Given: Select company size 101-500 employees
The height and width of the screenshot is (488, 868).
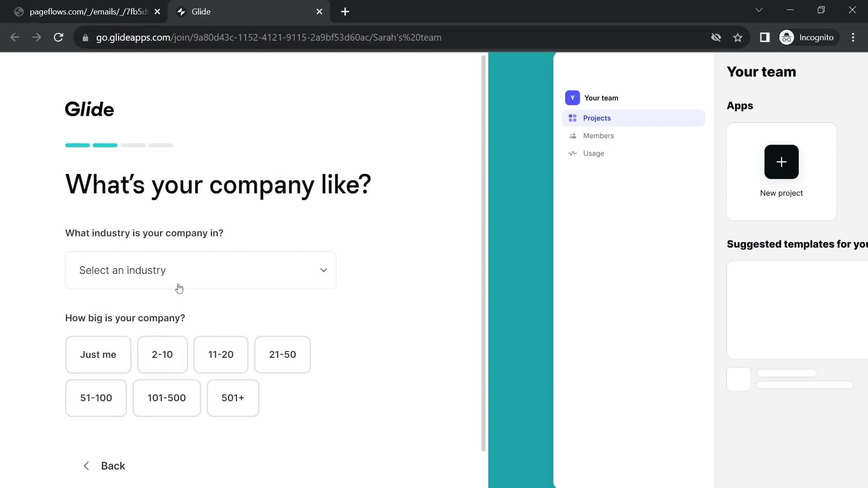Looking at the screenshot, I should pos(167,398).
